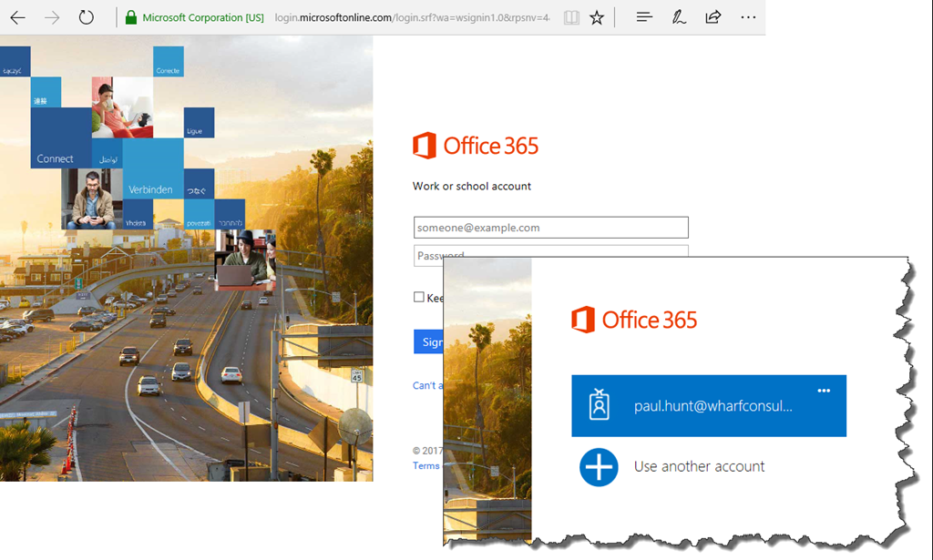The height and width of the screenshot is (560, 933).
Task: Click the someone@example.com email field
Action: 550,228
